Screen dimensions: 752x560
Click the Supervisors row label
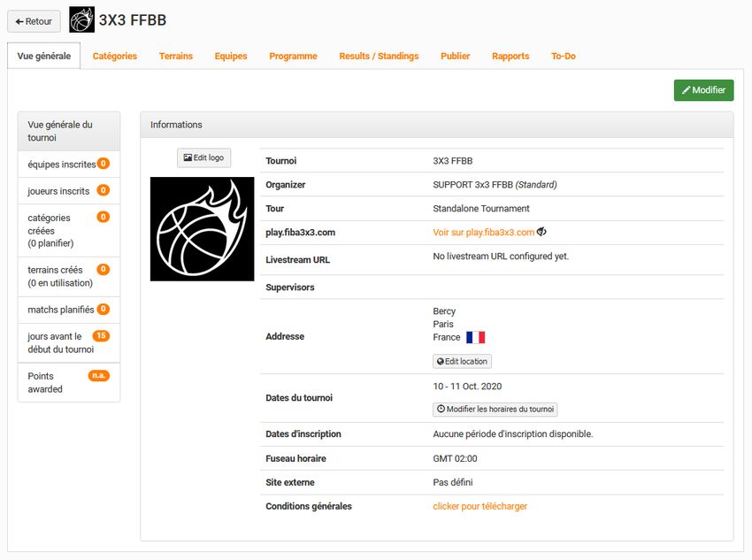[x=290, y=288]
